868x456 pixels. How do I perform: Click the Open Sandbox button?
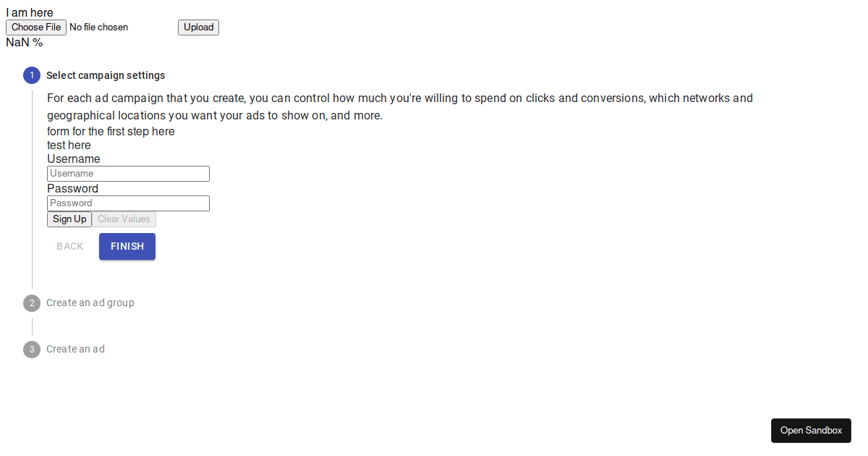(x=811, y=431)
